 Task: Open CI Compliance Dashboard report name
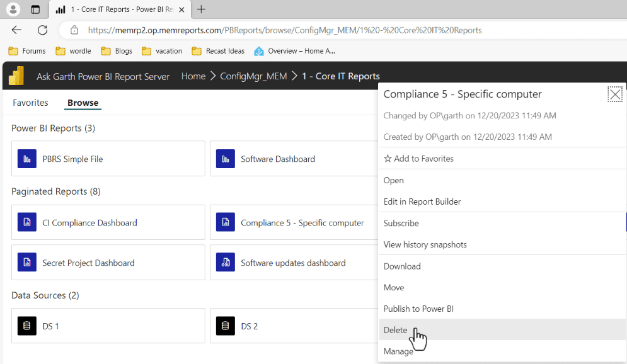[x=89, y=223]
